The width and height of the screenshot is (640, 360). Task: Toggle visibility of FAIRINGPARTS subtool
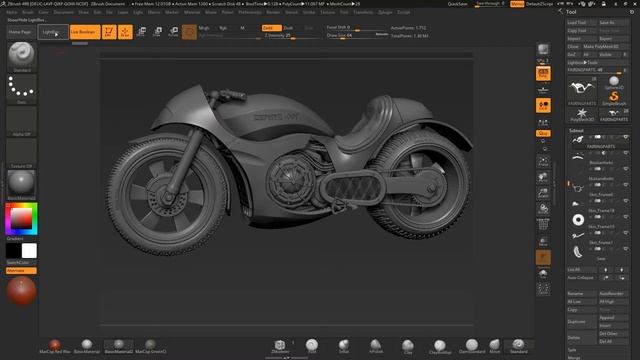pyautogui.click(x=625, y=137)
